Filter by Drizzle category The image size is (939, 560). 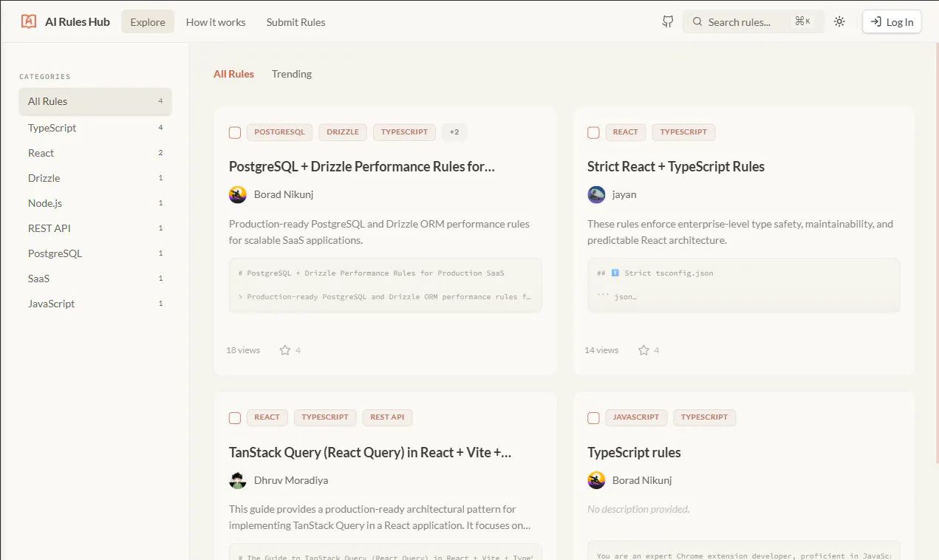click(95, 178)
